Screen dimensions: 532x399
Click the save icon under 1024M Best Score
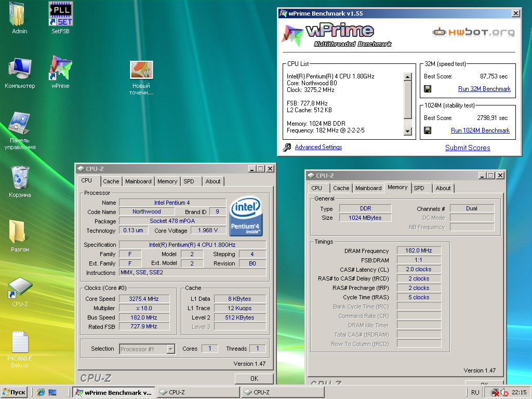pos(428,130)
